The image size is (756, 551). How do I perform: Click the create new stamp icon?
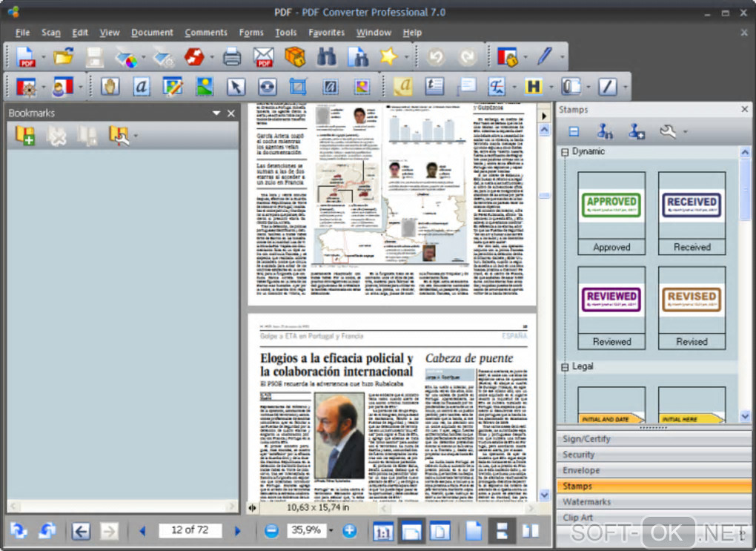coord(637,131)
